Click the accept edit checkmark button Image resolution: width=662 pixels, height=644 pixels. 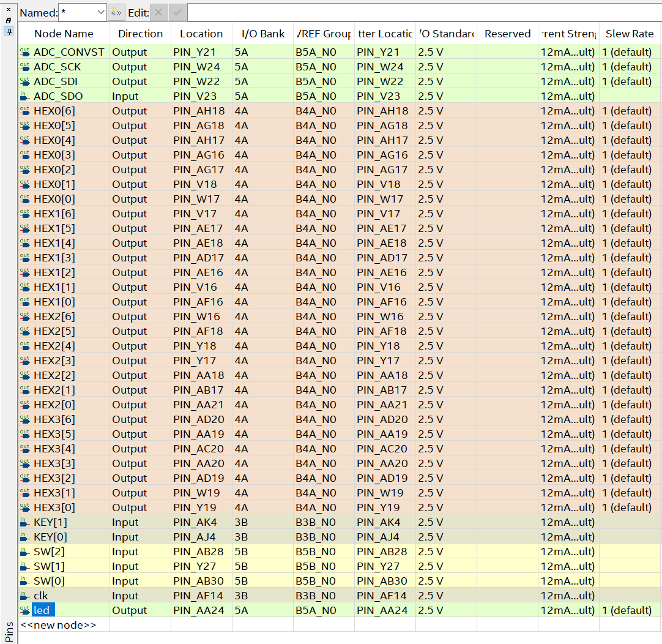pyautogui.click(x=177, y=13)
